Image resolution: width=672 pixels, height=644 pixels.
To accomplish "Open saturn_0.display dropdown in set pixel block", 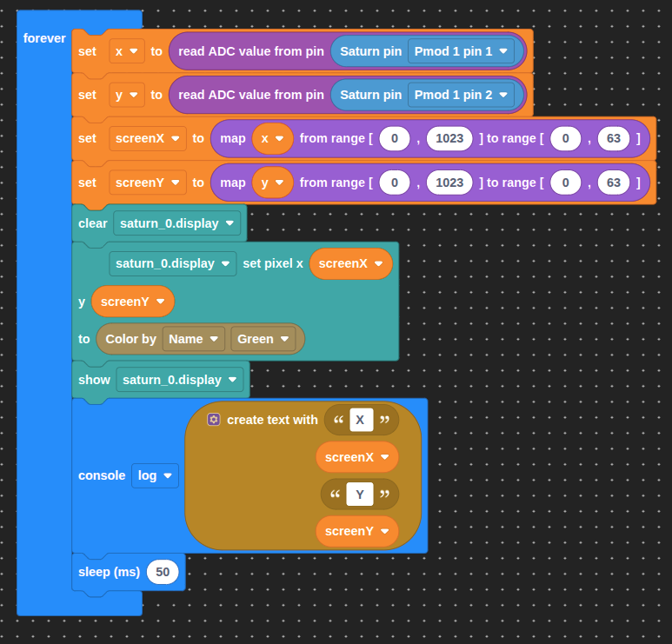I will [173, 263].
